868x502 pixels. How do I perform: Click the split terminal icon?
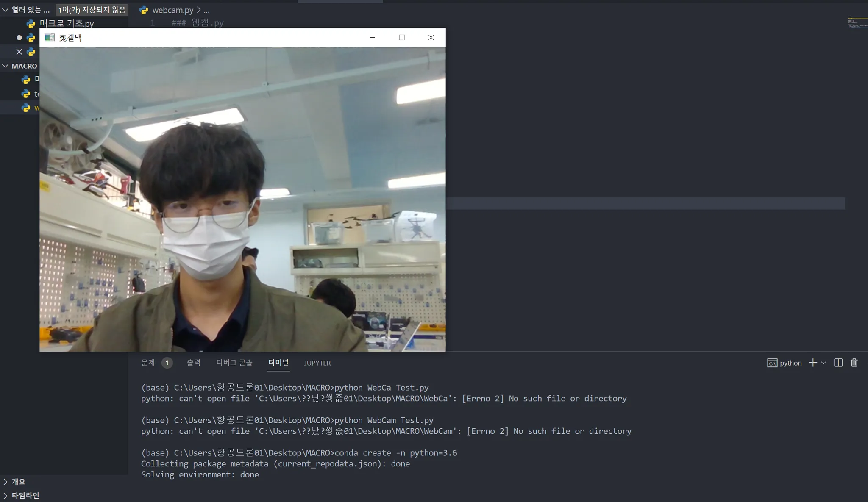click(838, 363)
